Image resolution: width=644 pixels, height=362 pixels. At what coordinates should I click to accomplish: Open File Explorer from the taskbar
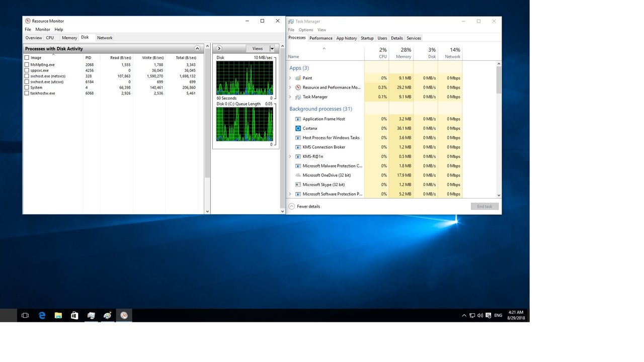click(x=58, y=315)
